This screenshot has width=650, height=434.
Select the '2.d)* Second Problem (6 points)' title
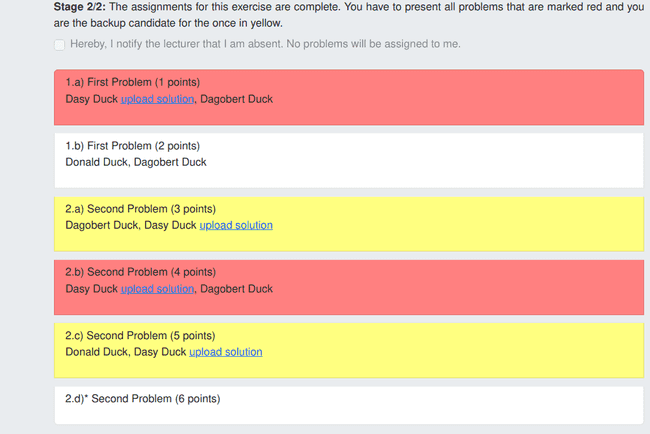(142, 399)
